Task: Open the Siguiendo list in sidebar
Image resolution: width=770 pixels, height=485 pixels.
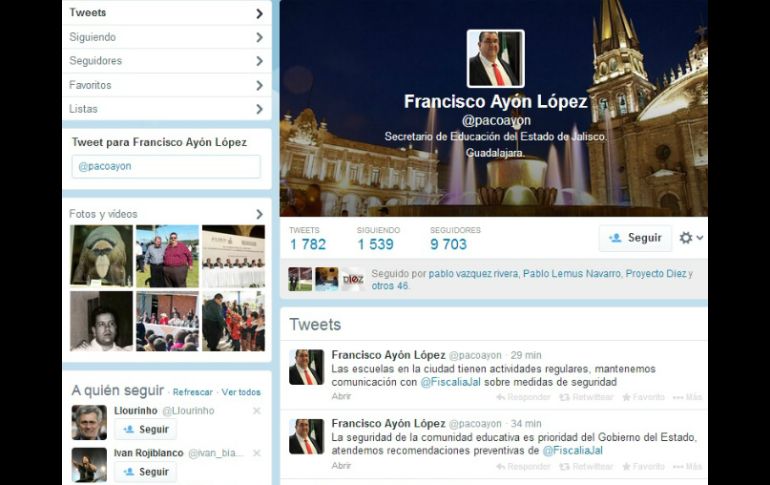Action: tap(166, 37)
